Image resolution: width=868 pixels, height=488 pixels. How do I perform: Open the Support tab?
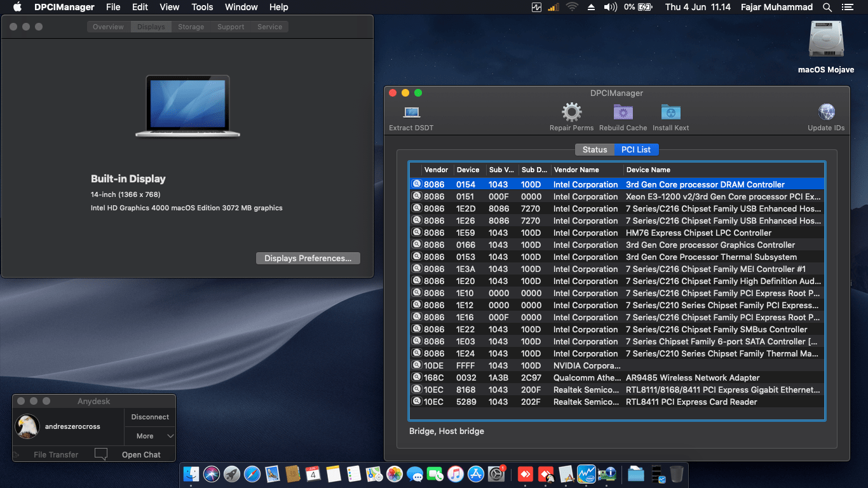pyautogui.click(x=231, y=27)
